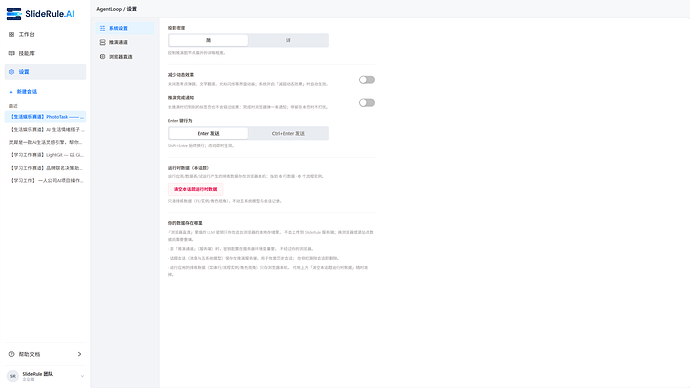The width and height of the screenshot is (690, 388).
Task: Open the SlideRule 团队 account dropdown arrow
Action: coord(82,376)
